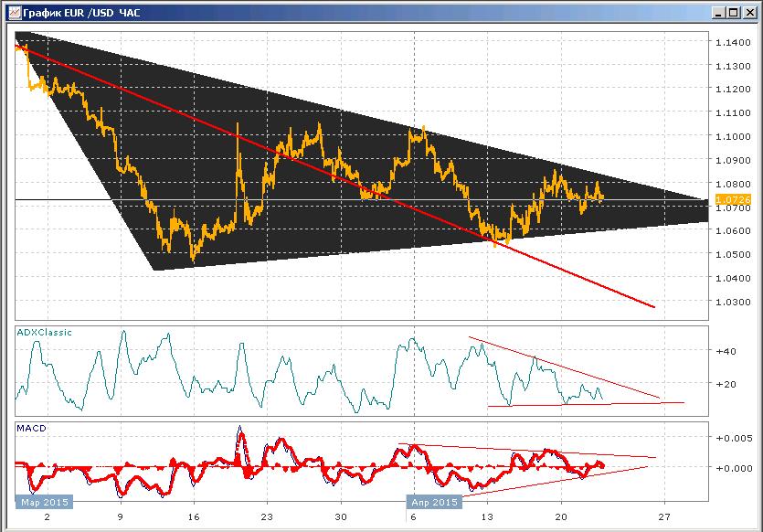This screenshot has width=763, height=532.
Task: Click date 13 on the time axis
Action: pos(487,516)
